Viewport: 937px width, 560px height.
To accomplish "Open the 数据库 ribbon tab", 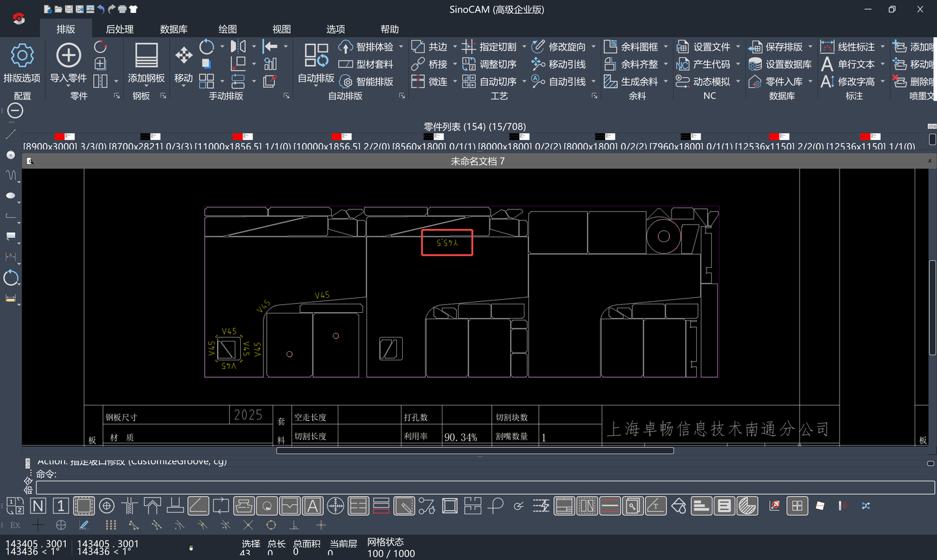I will (174, 29).
